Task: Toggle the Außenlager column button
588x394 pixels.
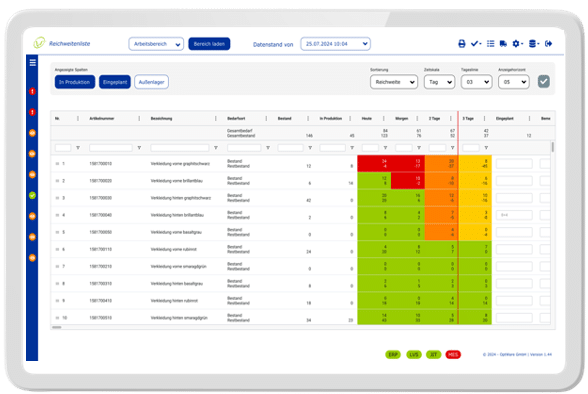Action: tap(152, 82)
